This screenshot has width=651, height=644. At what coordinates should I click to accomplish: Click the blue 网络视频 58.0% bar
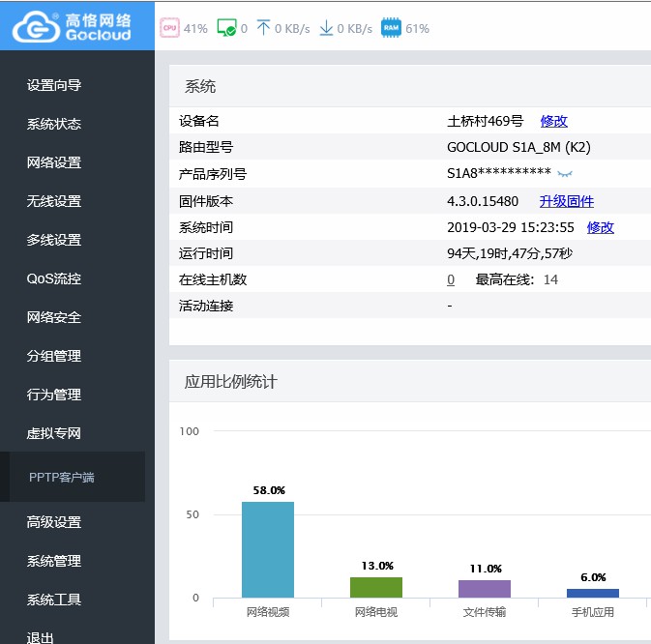[x=268, y=549]
